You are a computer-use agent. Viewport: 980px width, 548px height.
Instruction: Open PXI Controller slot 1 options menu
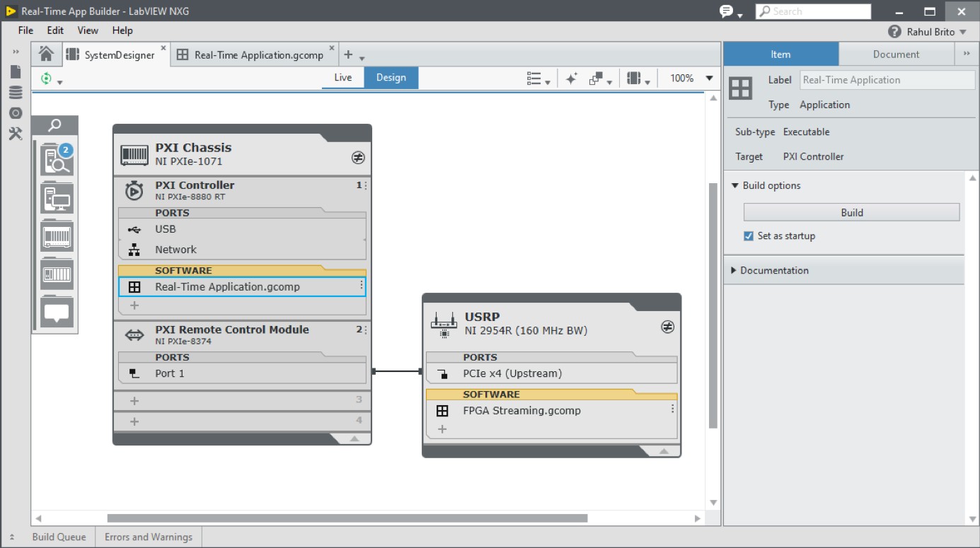tap(365, 185)
